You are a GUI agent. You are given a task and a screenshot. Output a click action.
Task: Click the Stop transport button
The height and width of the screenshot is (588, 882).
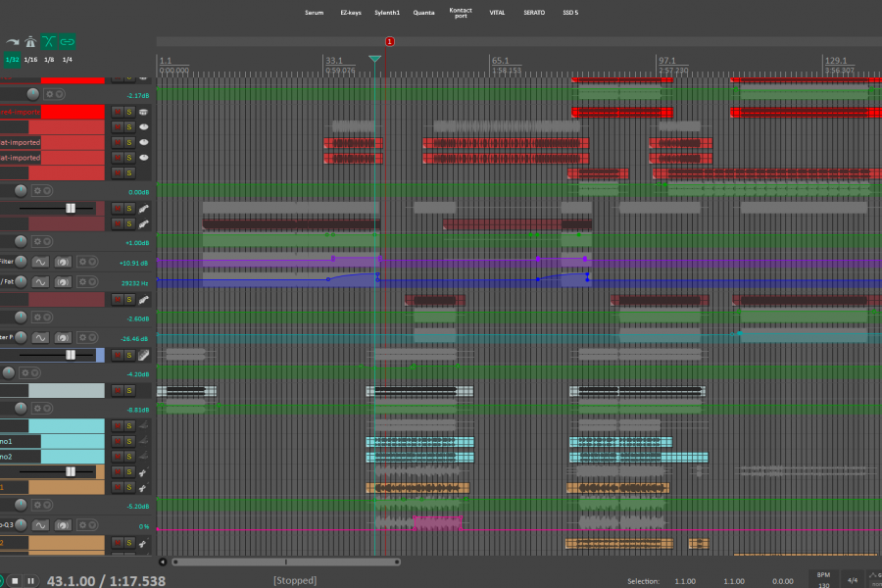[x=15, y=581]
